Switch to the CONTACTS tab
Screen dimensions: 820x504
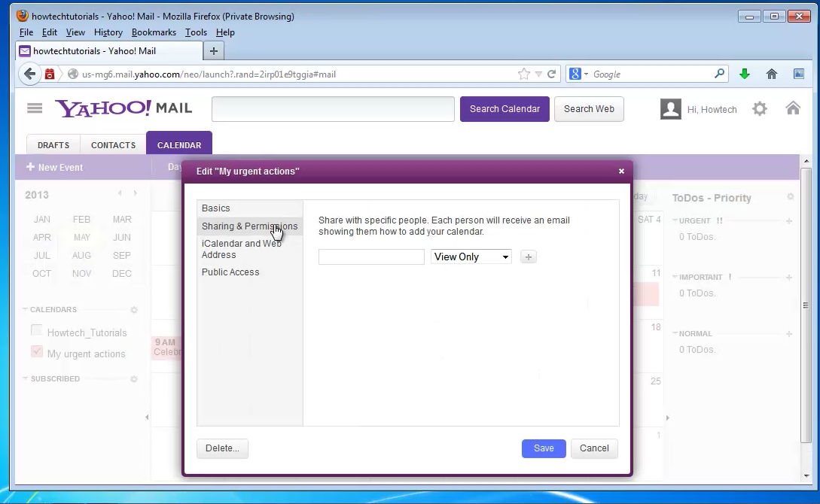click(114, 145)
